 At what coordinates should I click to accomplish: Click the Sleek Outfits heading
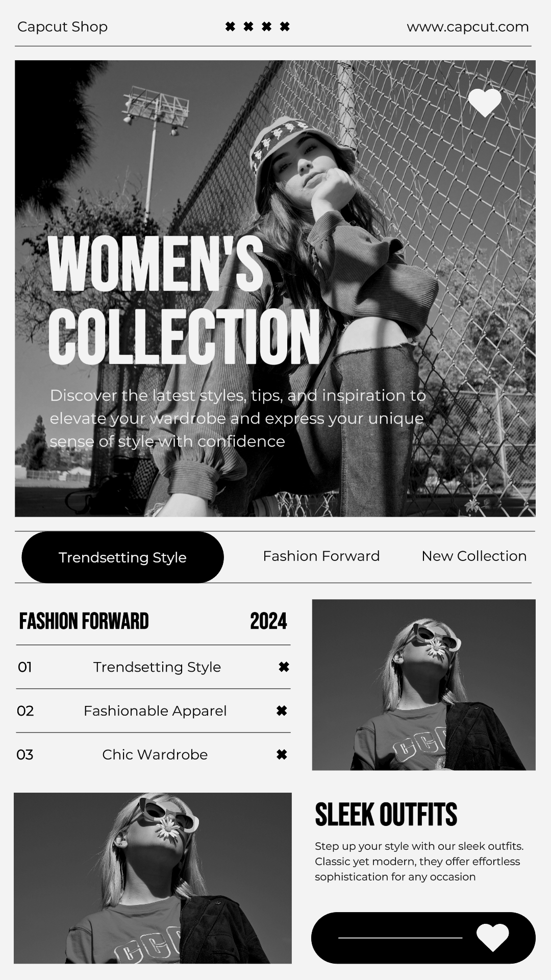point(386,814)
